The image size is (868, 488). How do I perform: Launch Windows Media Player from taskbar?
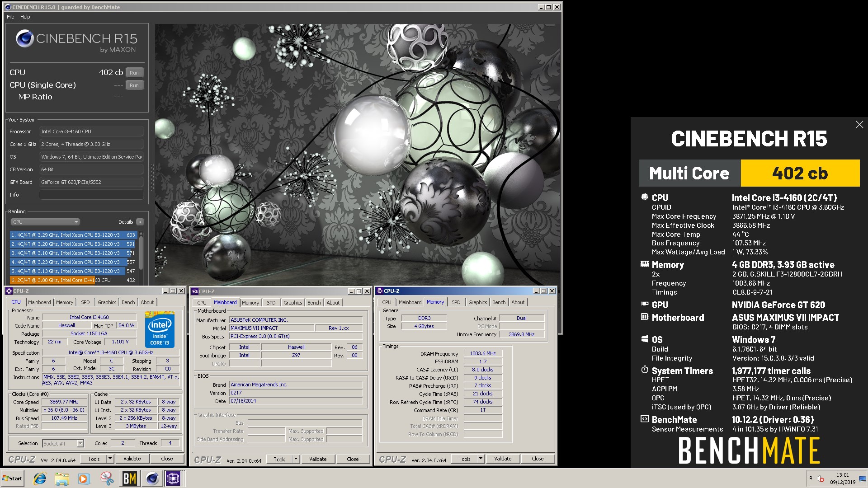(x=84, y=479)
